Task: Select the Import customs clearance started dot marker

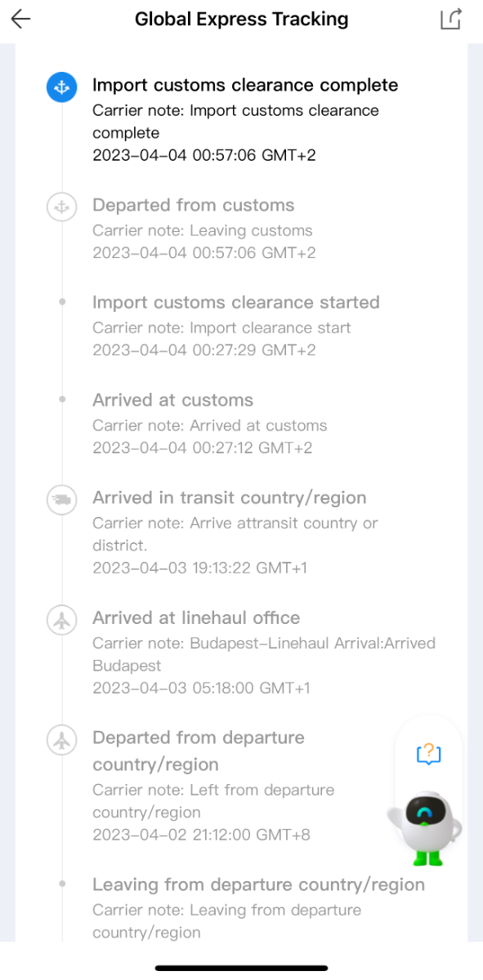Action: pos(62,302)
